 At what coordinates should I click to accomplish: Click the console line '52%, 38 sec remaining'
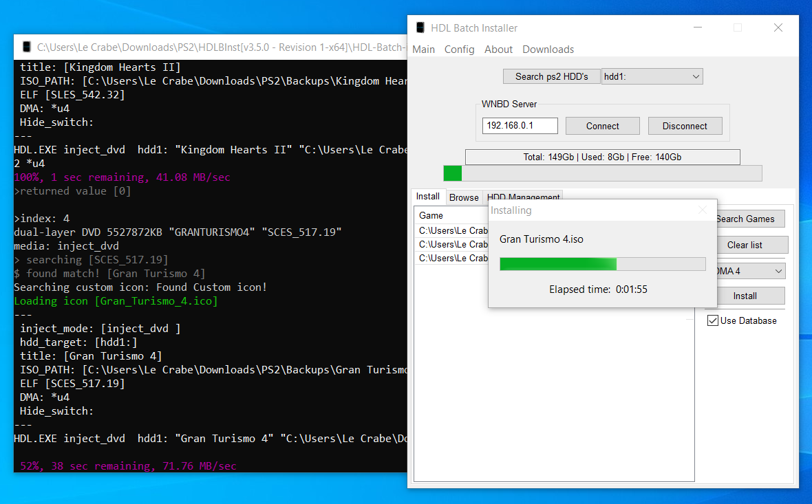[x=128, y=465]
